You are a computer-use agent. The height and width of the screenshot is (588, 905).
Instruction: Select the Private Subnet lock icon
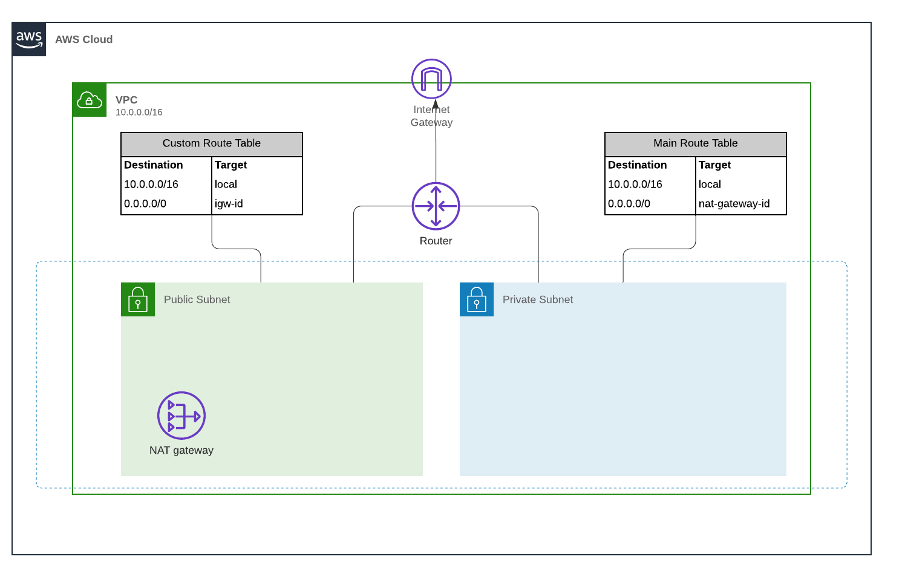click(477, 299)
